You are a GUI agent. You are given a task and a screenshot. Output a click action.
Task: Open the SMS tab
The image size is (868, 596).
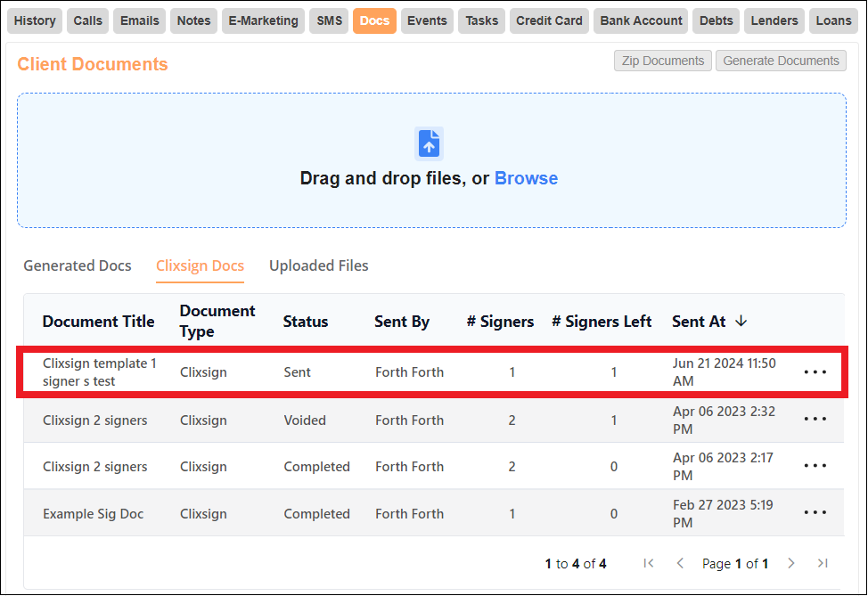329,21
